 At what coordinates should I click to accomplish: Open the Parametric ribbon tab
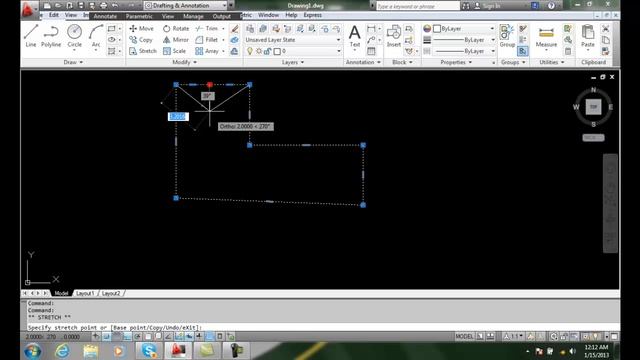click(139, 16)
